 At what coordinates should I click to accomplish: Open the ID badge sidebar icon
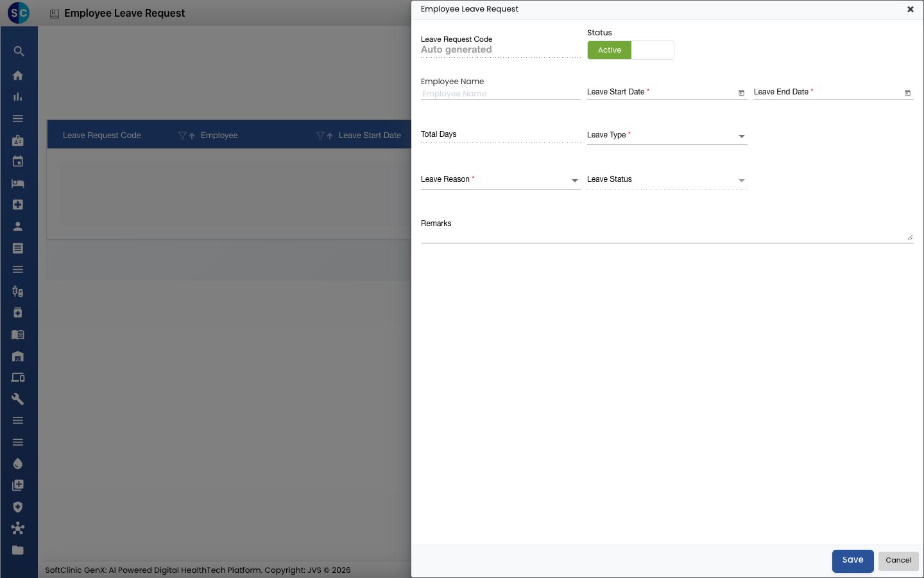click(18, 140)
